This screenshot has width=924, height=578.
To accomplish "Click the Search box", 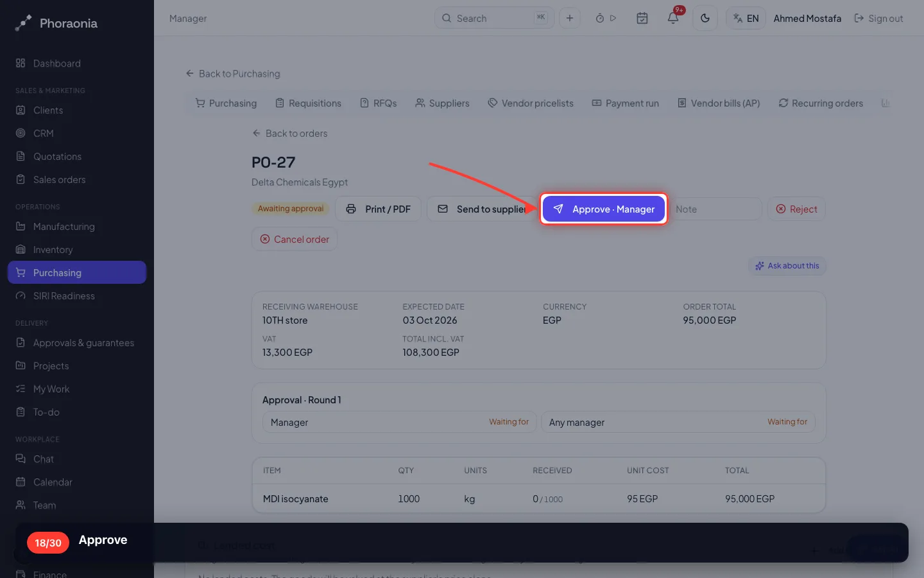I will pyautogui.click(x=494, y=18).
